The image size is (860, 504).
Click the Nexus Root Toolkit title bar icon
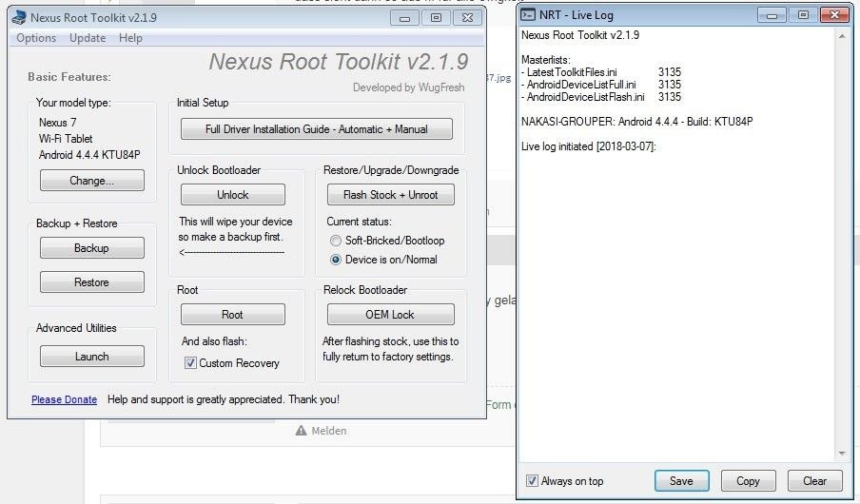coord(19,17)
